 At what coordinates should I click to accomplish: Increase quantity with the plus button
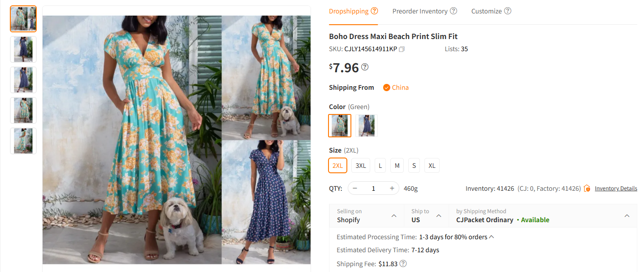click(391, 188)
